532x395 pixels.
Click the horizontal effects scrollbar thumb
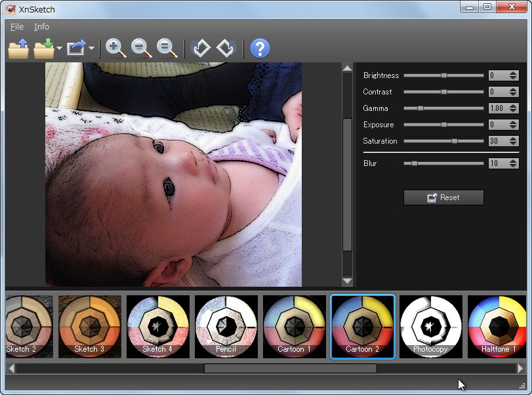pos(291,368)
